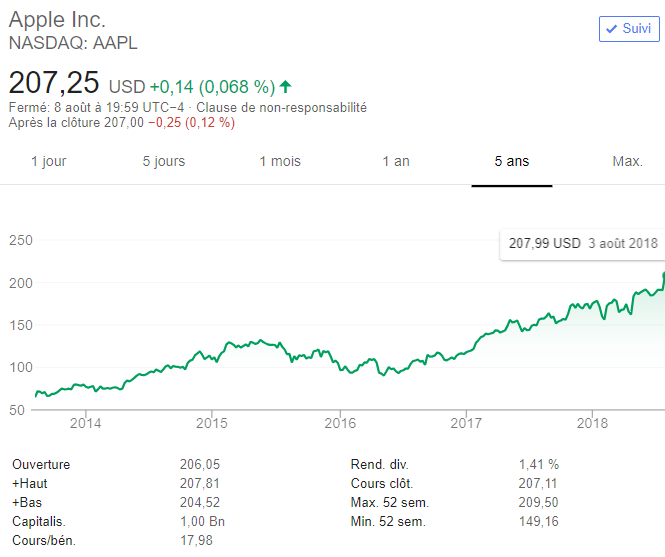
Task: Toggle the Suivi follow button
Action: point(628,29)
